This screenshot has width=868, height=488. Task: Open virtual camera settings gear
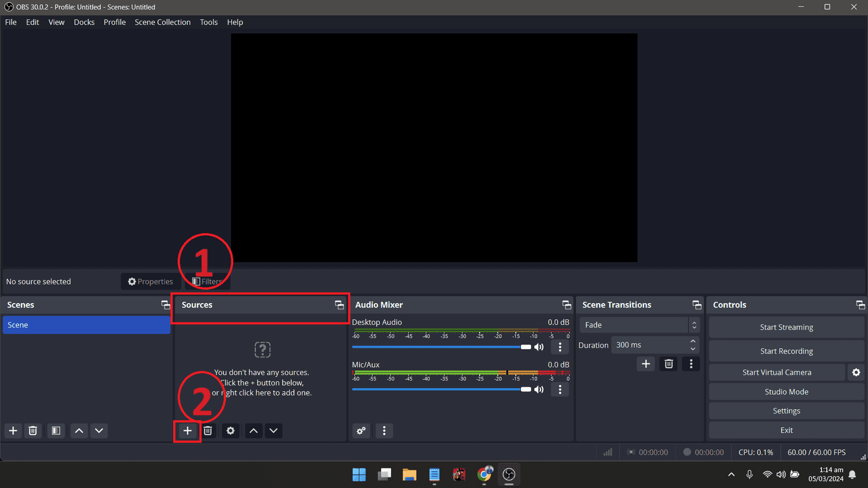click(856, 373)
